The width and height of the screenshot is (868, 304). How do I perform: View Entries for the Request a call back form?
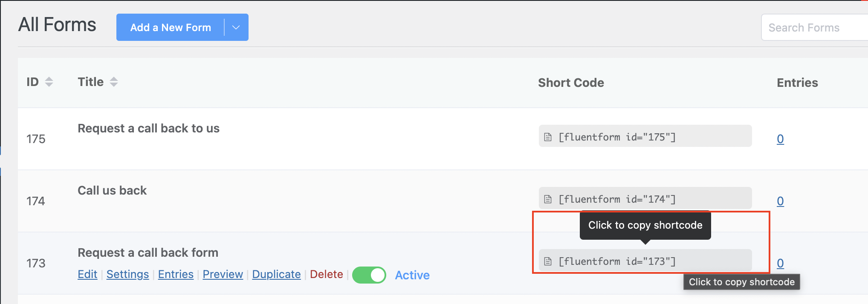point(176,275)
